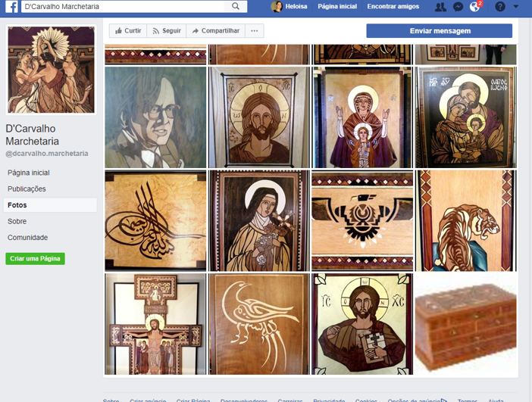This screenshot has height=402, width=532.
Task: Open the man with glasses portrait photo
Action: 155,117
